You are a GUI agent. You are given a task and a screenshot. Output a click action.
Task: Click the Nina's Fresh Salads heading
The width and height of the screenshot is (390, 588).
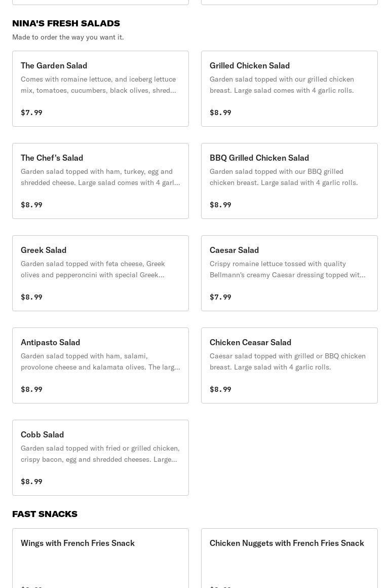pos(66,23)
